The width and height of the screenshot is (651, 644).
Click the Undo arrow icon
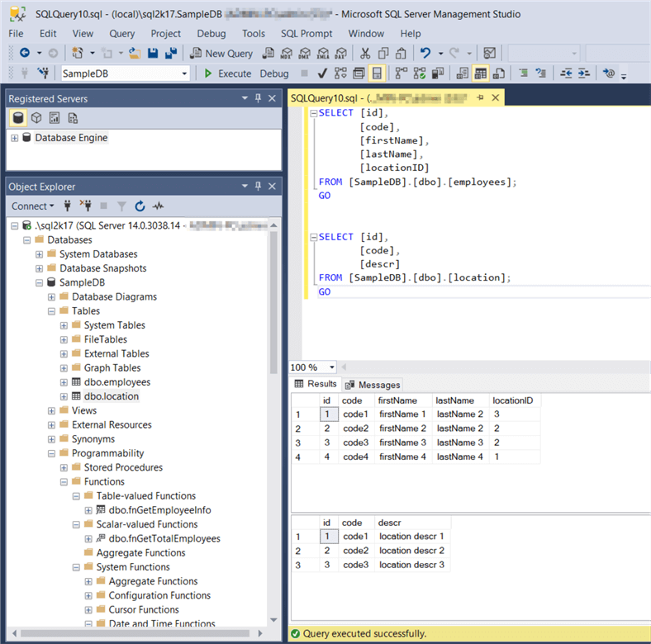click(425, 53)
